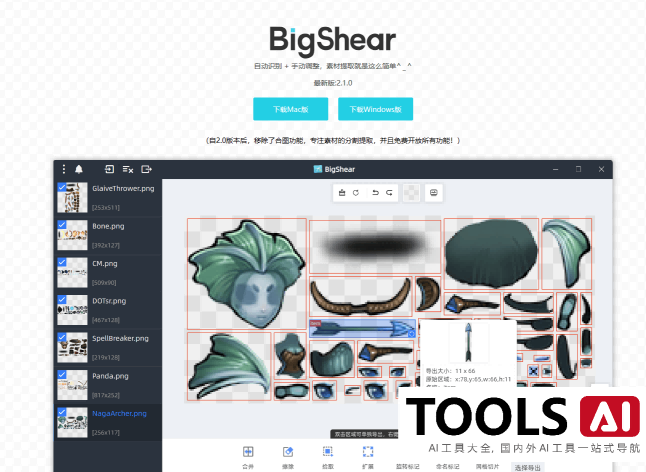Select Bone.png file name

108,226
